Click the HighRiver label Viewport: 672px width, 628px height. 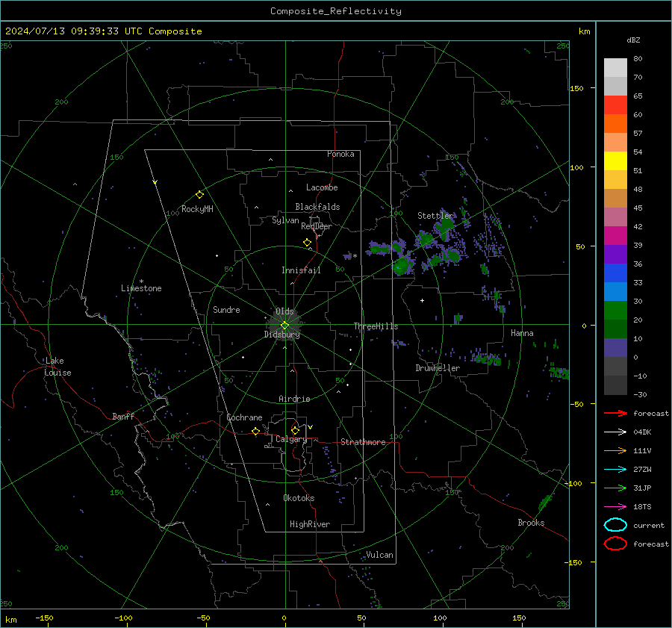point(309,524)
